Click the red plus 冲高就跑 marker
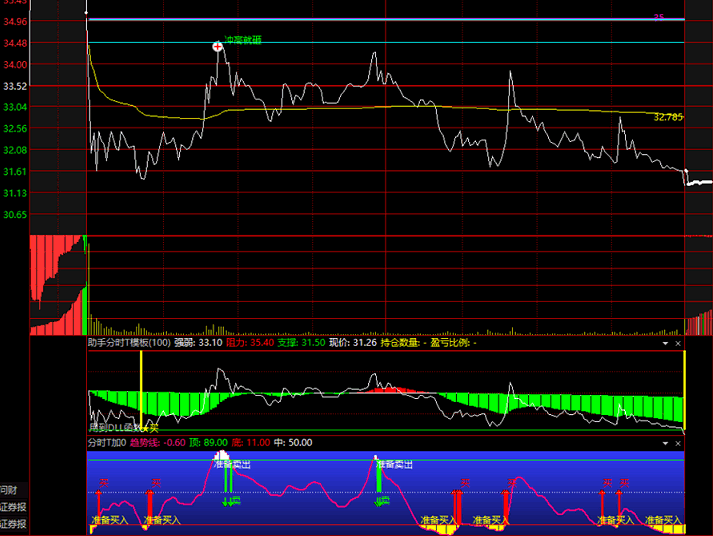This screenshot has height=536, width=713. click(217, 46)
